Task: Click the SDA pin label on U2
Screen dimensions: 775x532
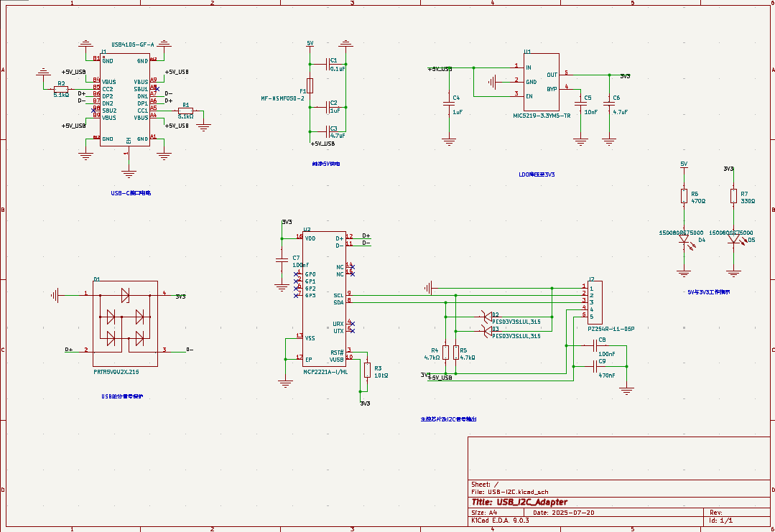Action: click(x=338, y=302)
